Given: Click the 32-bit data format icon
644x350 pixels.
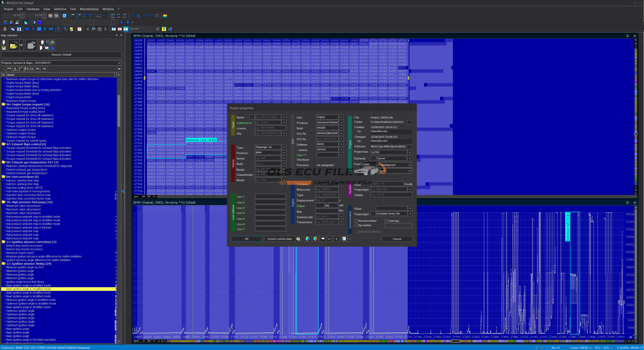Looking at the screenshot, I should (x=85, y=16).
